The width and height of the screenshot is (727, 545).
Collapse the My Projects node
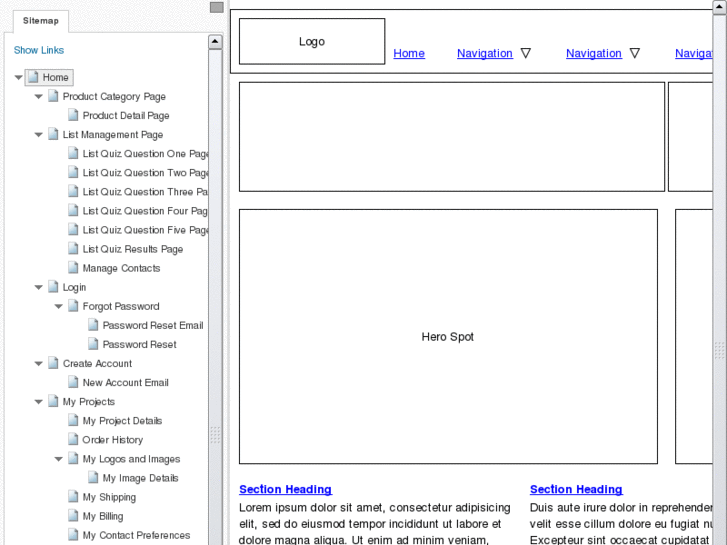point(38,402)
